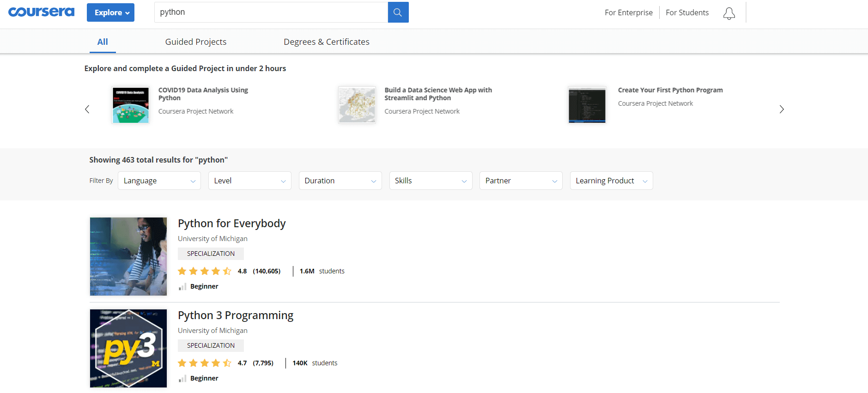The height and width of the screenshot is (393, 868).
Task: Select the All tab
Action: pyautogui.click(x=103, y=42)
